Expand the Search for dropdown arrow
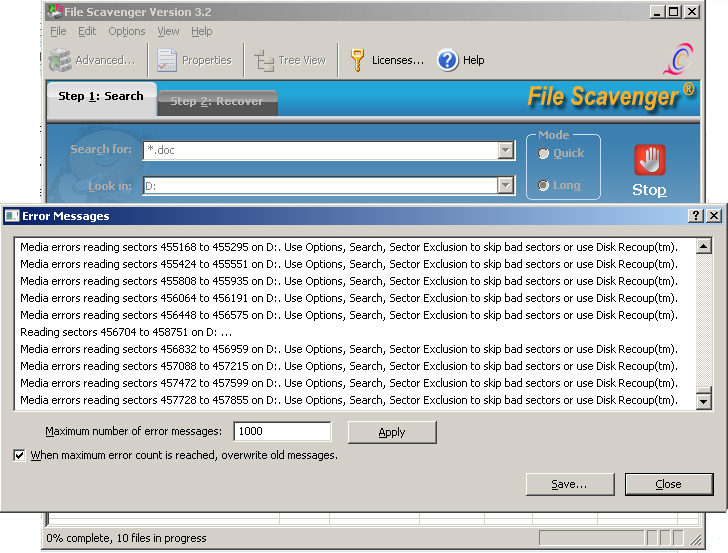728x553 pixels. (506, 150)
